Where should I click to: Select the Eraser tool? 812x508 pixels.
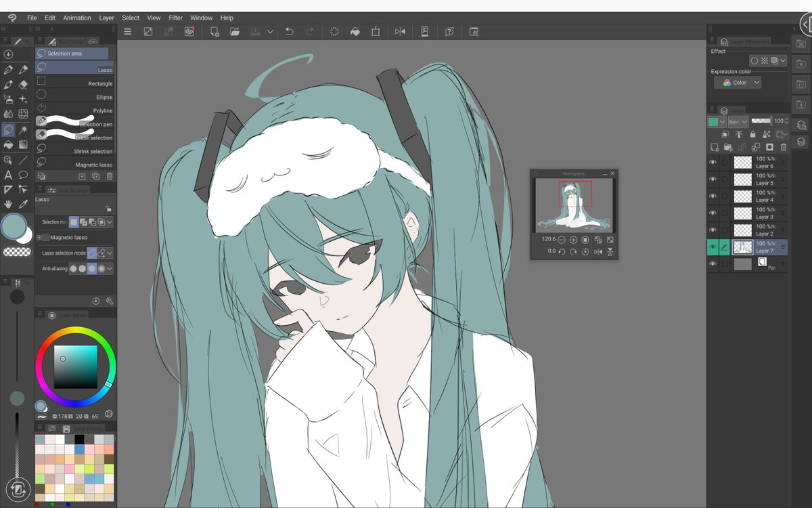tap(24, 85)
